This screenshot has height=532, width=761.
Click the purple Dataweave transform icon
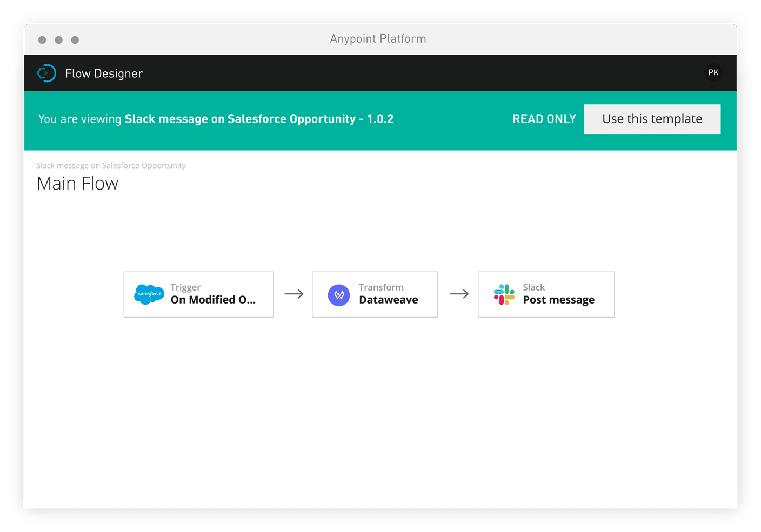(339, 295)
